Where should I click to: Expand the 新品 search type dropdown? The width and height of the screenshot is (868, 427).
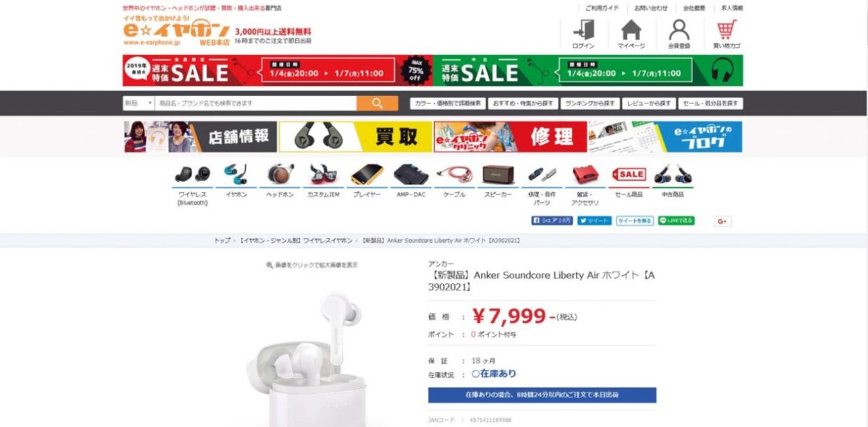138,103
